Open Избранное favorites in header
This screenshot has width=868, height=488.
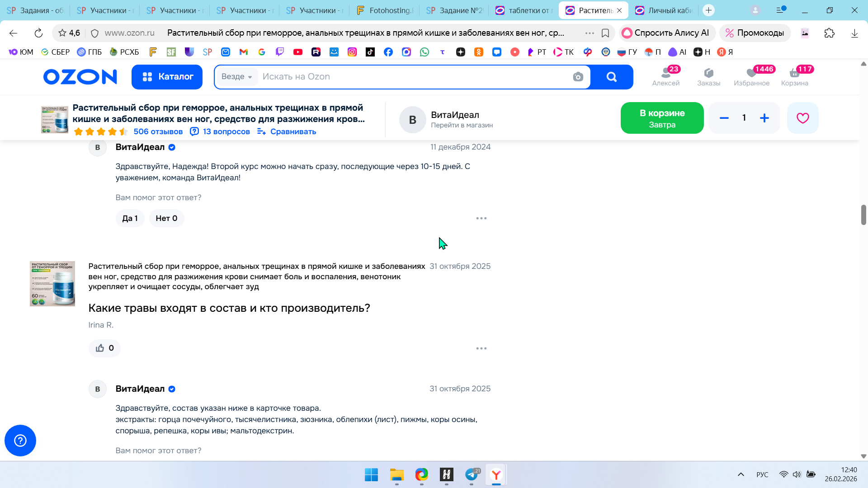[751, 76]
